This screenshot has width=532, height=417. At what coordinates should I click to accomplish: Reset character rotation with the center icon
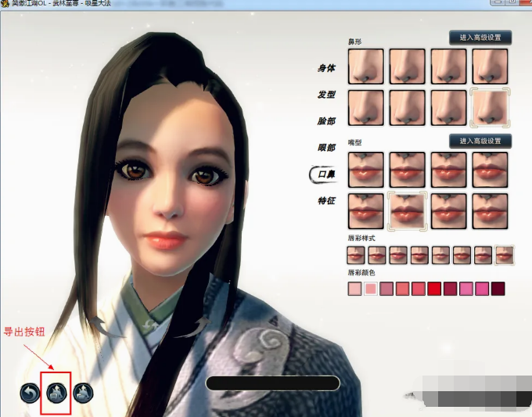tap(150, 325)
